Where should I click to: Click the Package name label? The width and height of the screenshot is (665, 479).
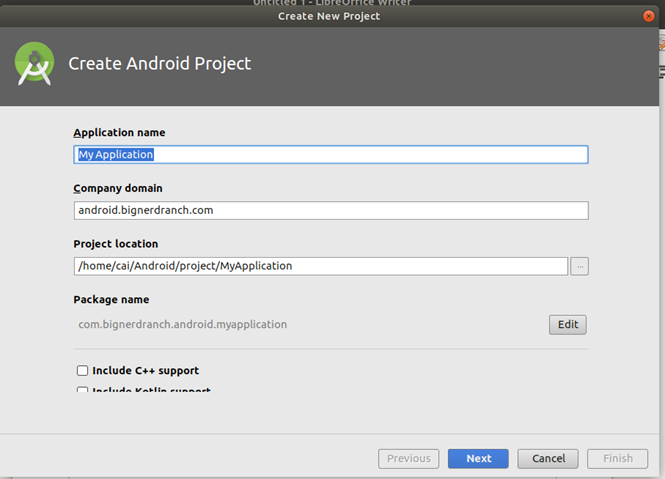[111, 300]
